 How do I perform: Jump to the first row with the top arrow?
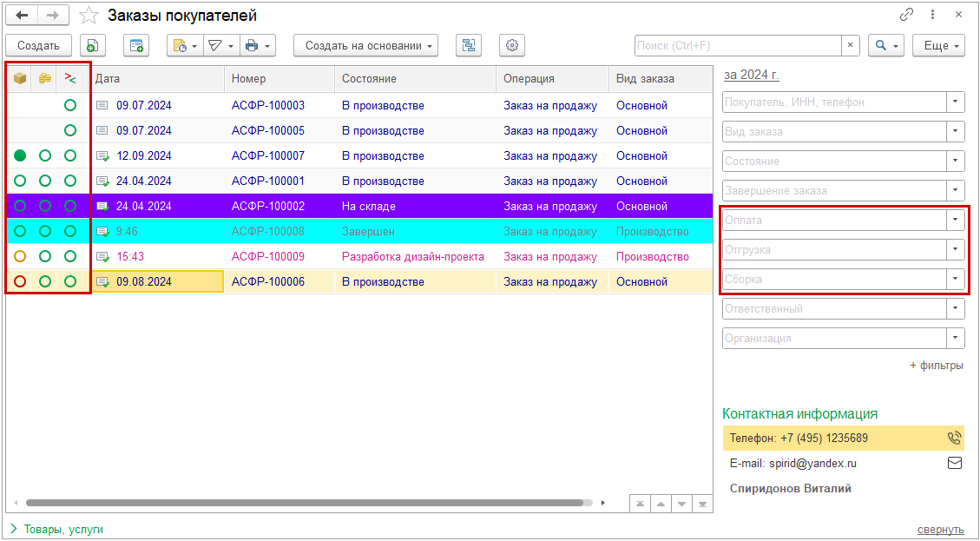pyautogui.click(x=640, y=505)
